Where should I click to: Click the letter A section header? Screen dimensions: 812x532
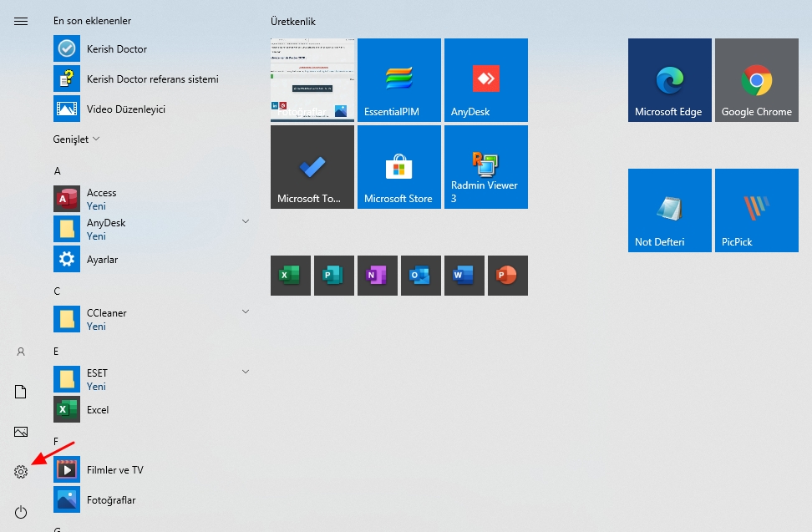coord(58,170)
